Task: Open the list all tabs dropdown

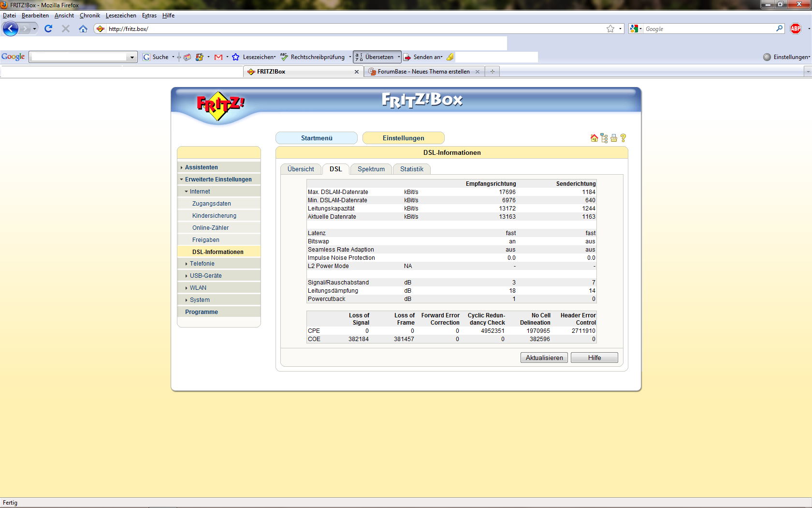Action: (808, 72)
